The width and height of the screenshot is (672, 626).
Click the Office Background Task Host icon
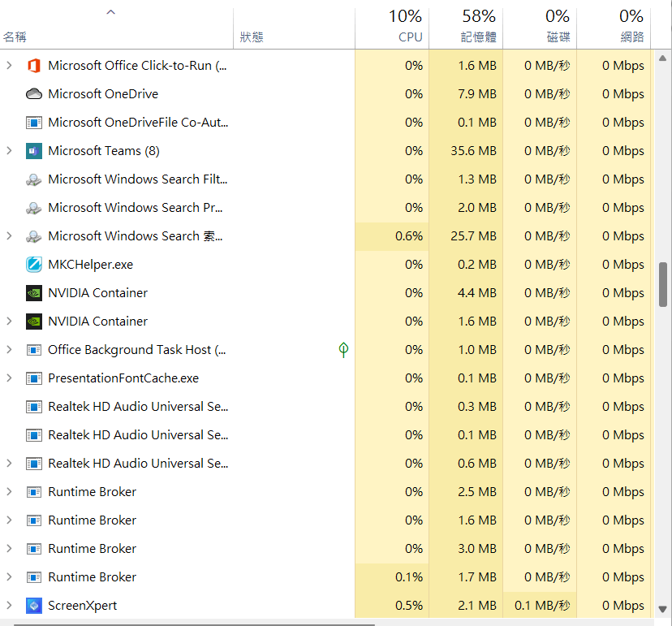34,350
